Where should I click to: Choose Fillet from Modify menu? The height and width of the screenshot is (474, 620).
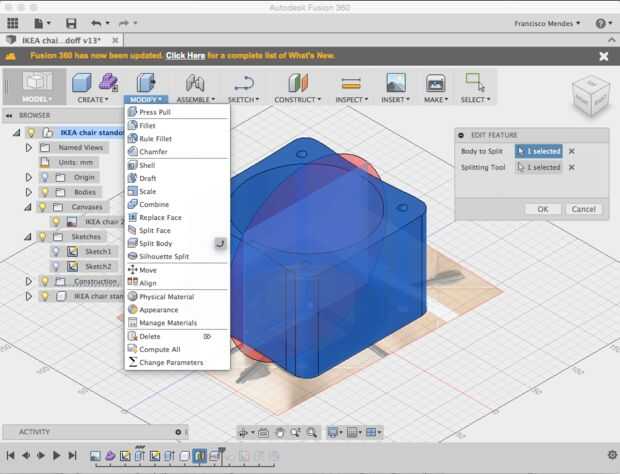click(x=177, y=125)
